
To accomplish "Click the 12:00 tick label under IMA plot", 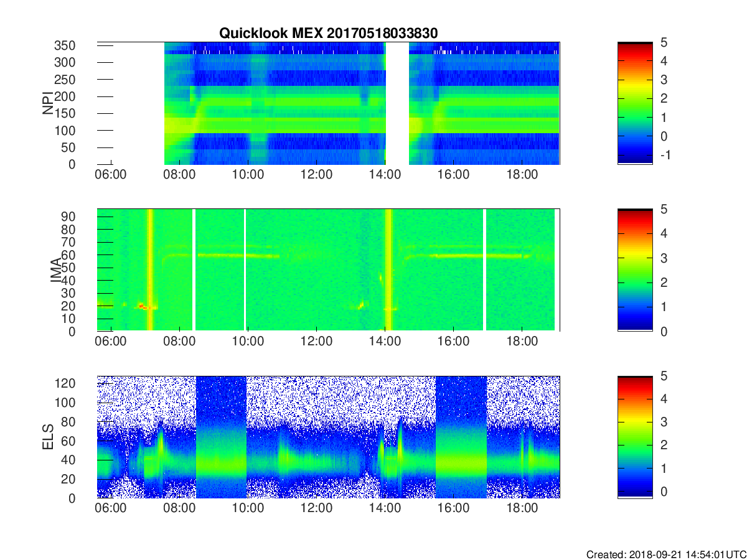I will [316, 342].
